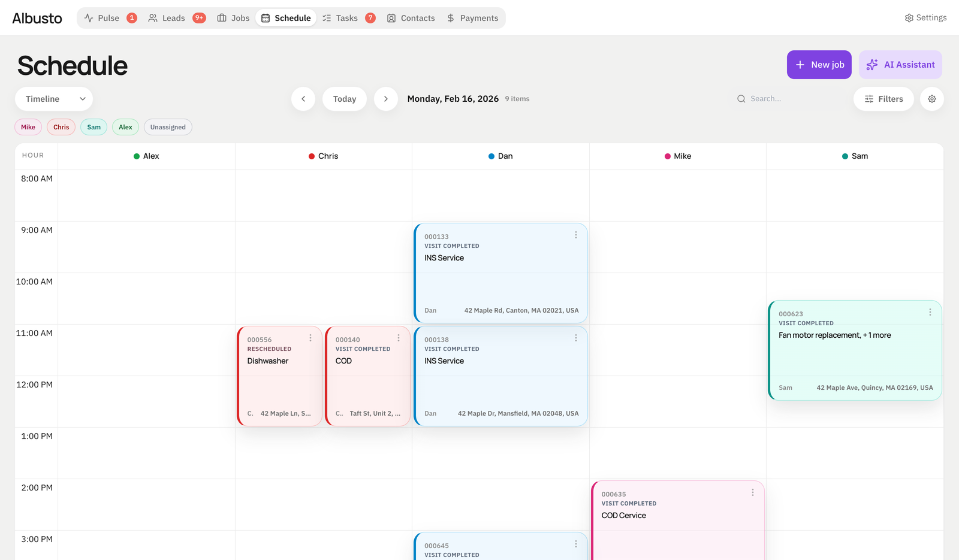959x560 pixels.
Task: Toggle the Chris technician filter chip
Action: [61, 127]
